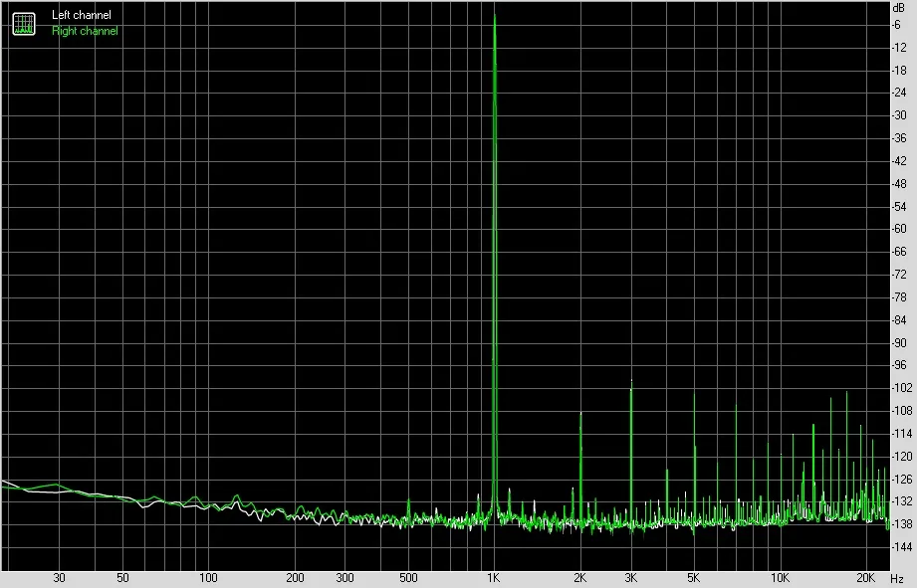The height and width of the screenshot is (588, 917).
Task: Click the -132 dB axis value
Action: pos(901,500)
